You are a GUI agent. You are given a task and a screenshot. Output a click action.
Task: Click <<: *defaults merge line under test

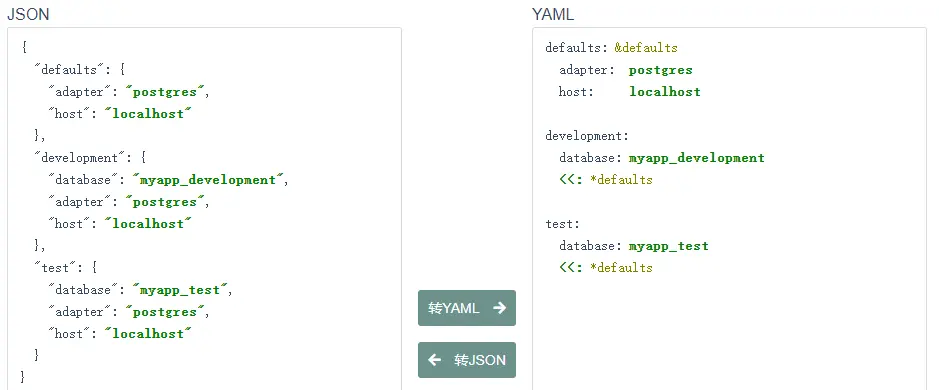pos(605,268)
